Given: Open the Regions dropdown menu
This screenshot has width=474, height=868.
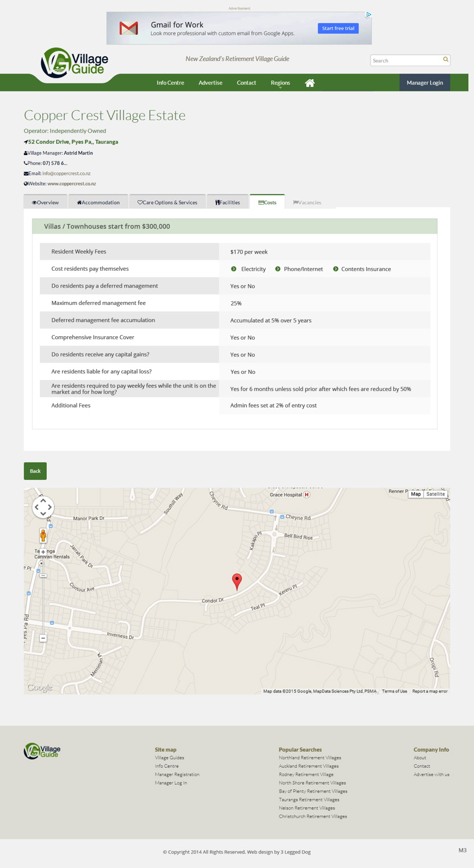Looking at the screenshot, I should (280, 82).
